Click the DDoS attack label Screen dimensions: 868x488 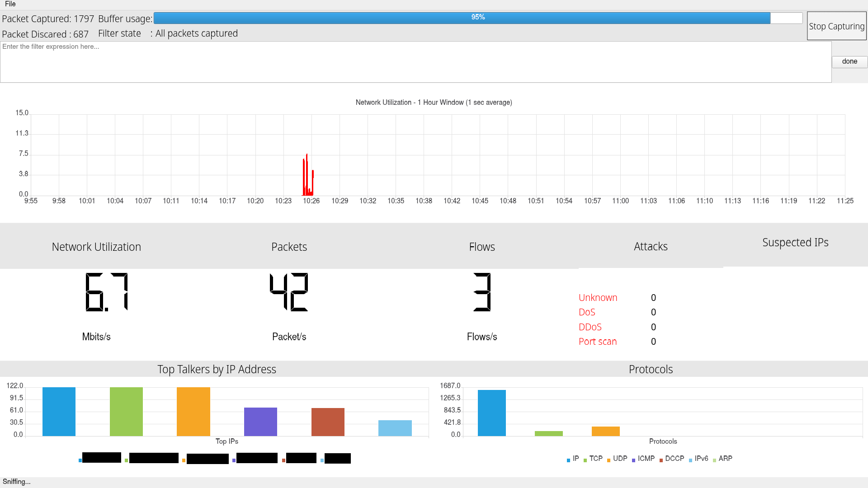(590, 327)
